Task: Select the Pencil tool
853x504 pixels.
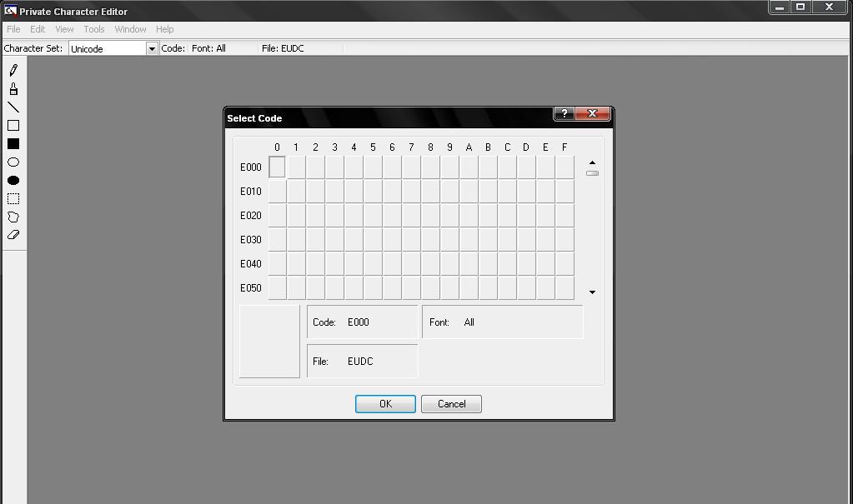Action: pos(13,70)
